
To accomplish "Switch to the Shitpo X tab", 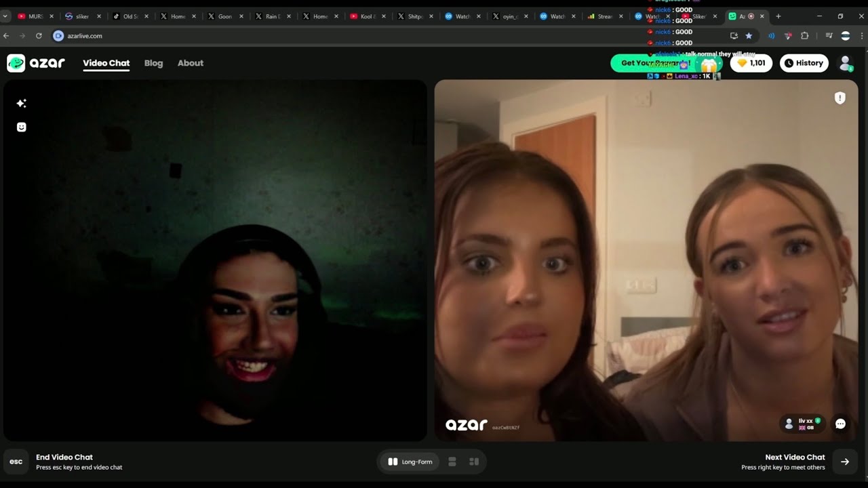I will click(x=414, y=16).
